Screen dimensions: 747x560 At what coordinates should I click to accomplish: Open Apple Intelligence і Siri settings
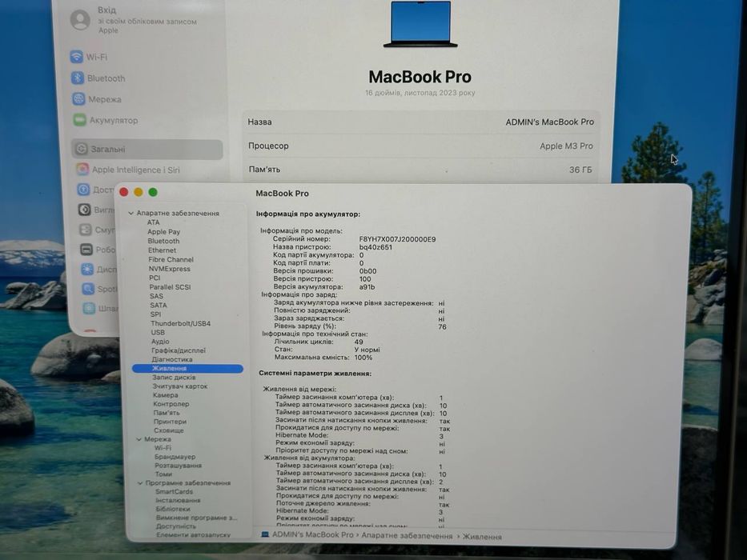[x=136, y=170]
